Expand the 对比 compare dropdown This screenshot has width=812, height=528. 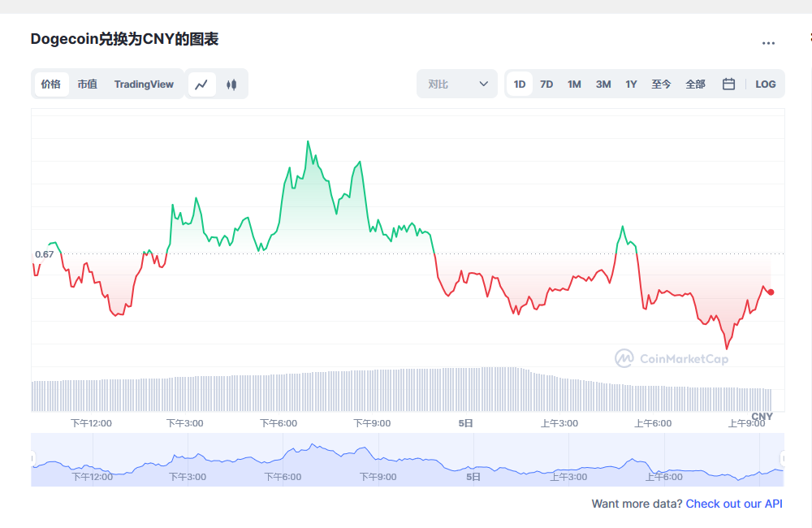457,84
